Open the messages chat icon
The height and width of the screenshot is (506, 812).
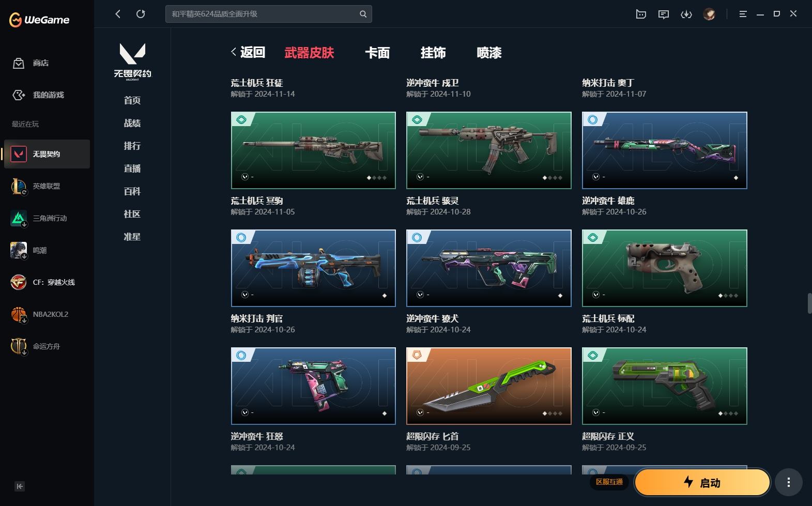tap(664, 14)
